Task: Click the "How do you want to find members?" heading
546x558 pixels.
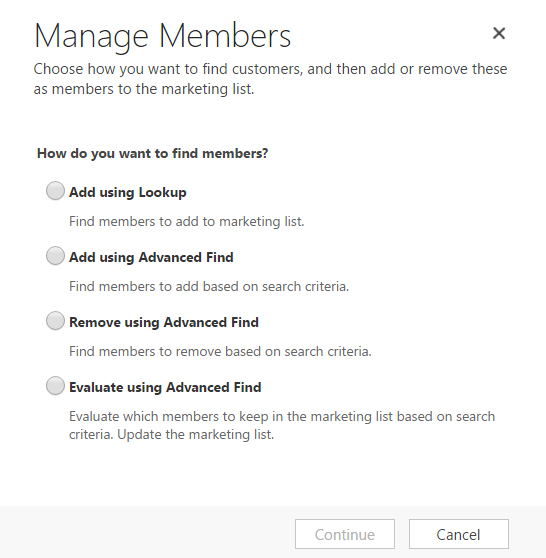Action: (x=152, y=154)
